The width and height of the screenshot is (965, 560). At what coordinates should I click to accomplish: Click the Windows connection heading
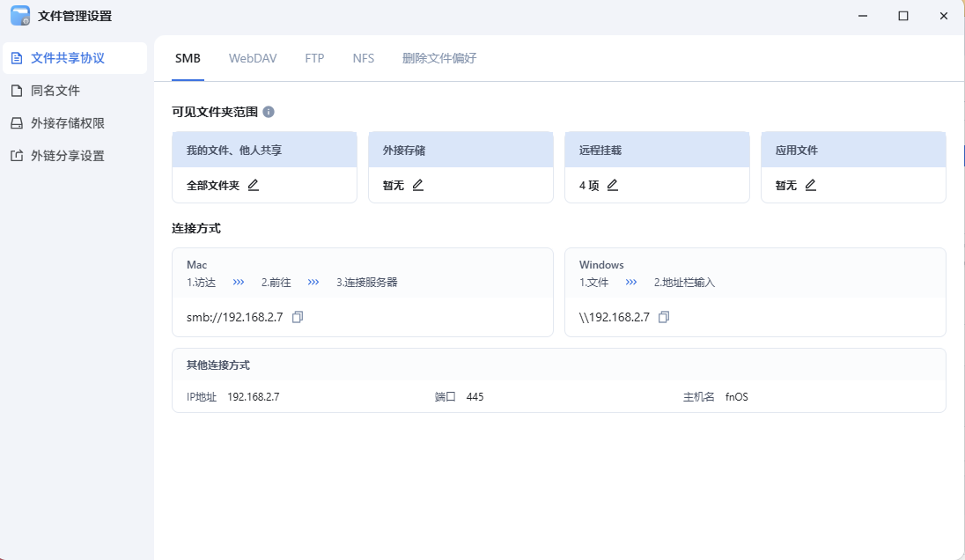click(x=601, y=265)
